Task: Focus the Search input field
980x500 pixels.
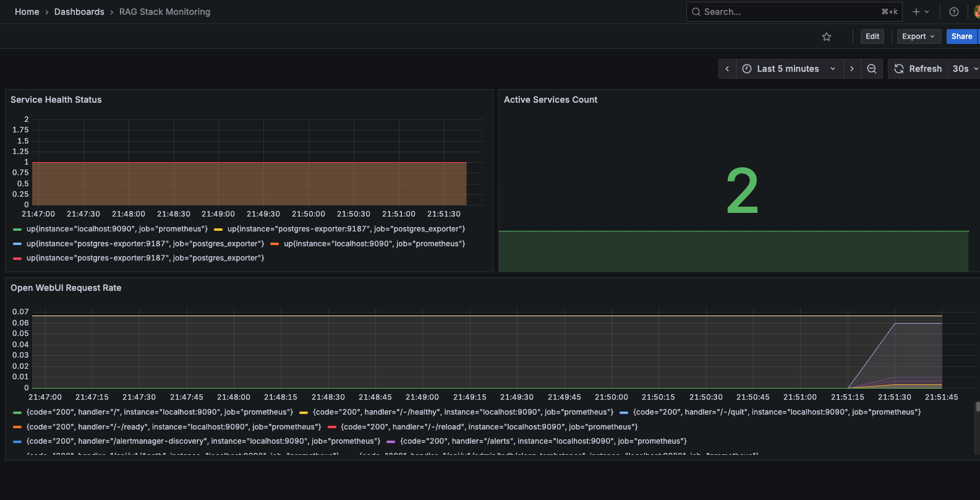Action: tap(794, 12)
